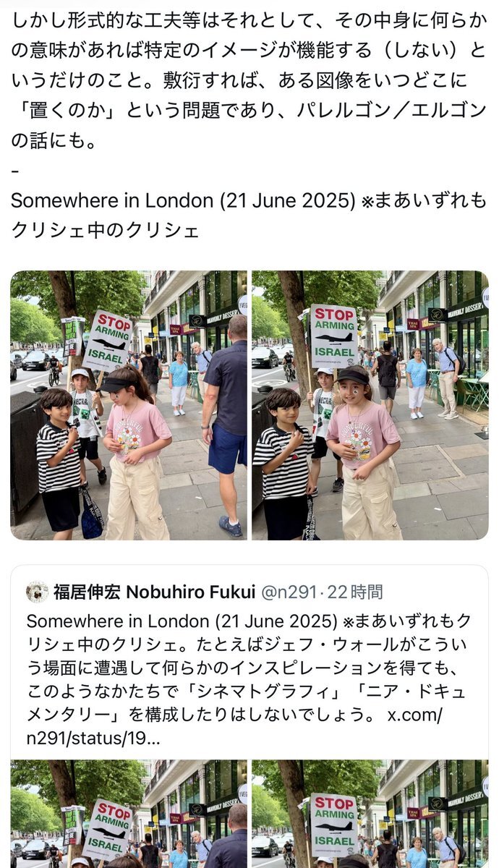Viewport: 499px width, 868px height.
Task: Open the quoted tweet's bottom-left photo
Action: click(x=129, y=814)
